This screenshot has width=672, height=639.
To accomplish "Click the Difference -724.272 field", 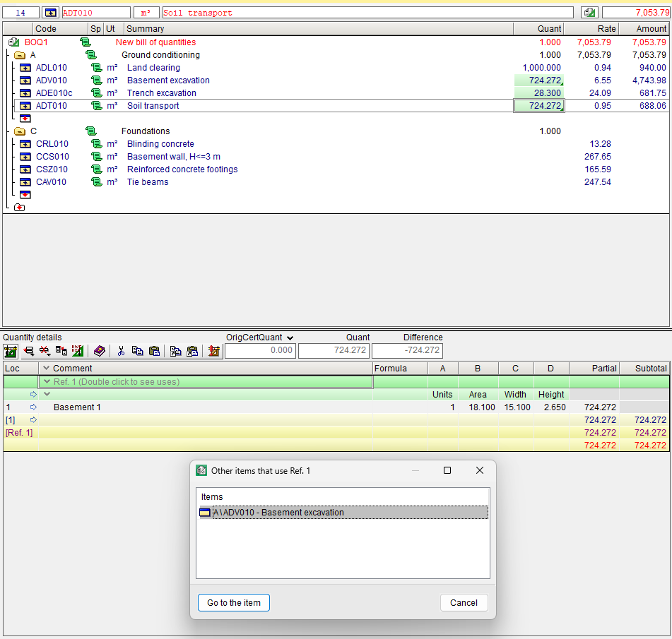I will (407, 351).
